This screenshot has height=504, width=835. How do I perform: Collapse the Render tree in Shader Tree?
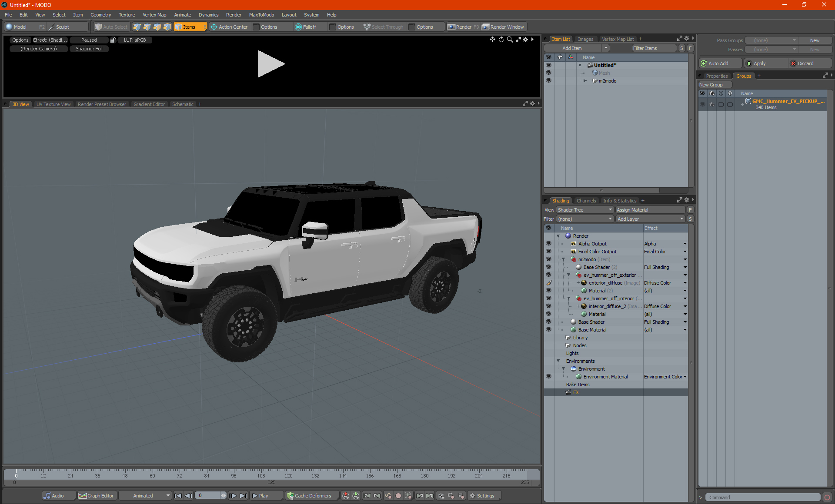(x=558, y=236)
